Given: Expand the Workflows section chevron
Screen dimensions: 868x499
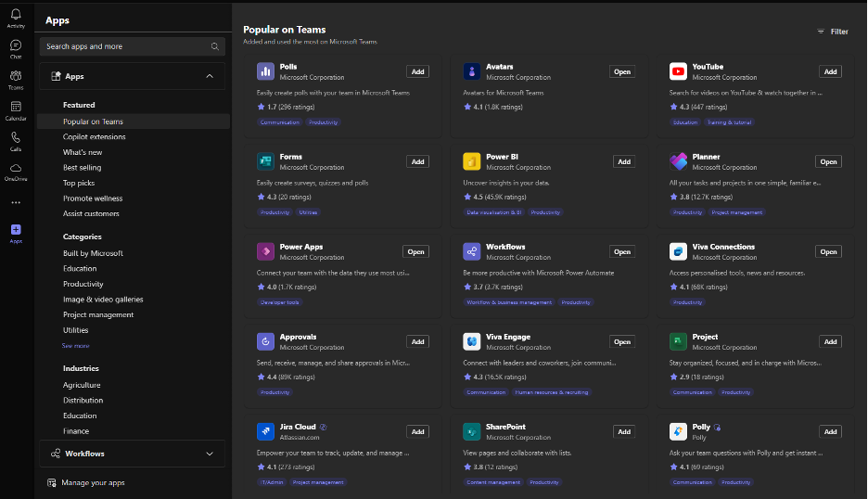Looking at the screenshot, I should tap(210, 454).
